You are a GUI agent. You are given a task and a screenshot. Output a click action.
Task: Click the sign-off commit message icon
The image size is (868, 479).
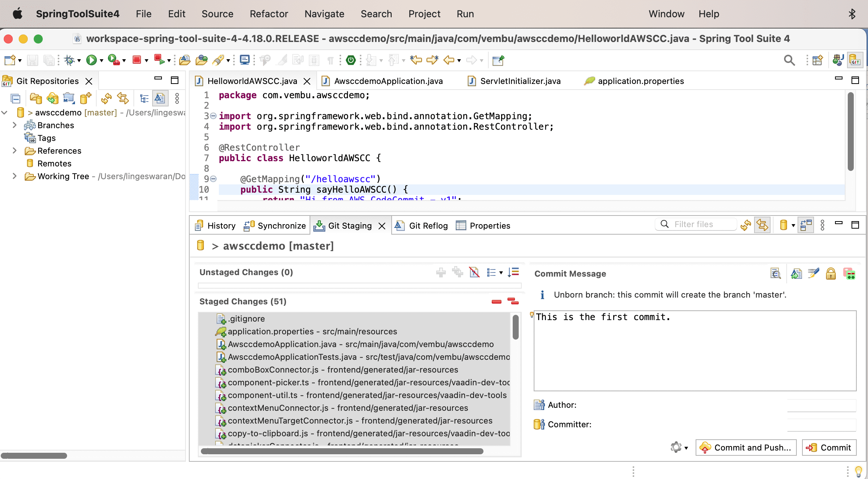(x=814, y=273)
